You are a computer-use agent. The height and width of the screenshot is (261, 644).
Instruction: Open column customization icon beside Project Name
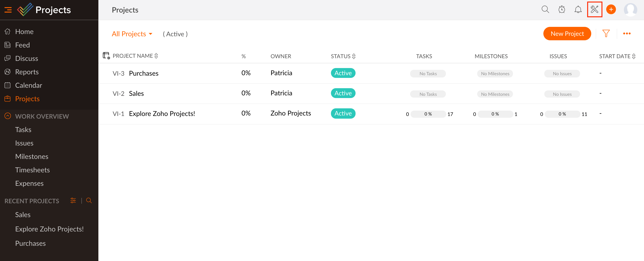click(106, 56)
